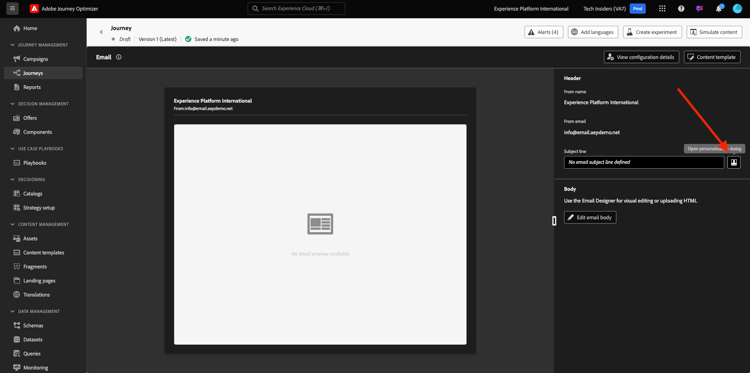The width and height of the screenshot is (750, 373).
Task: Open the Help icon in top bar
Action: point(681,9)
